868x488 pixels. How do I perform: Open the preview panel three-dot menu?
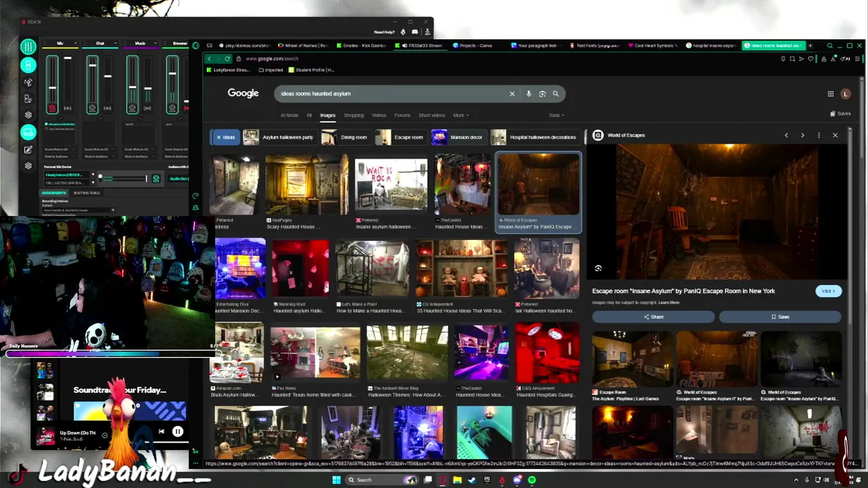click(818, 136)
